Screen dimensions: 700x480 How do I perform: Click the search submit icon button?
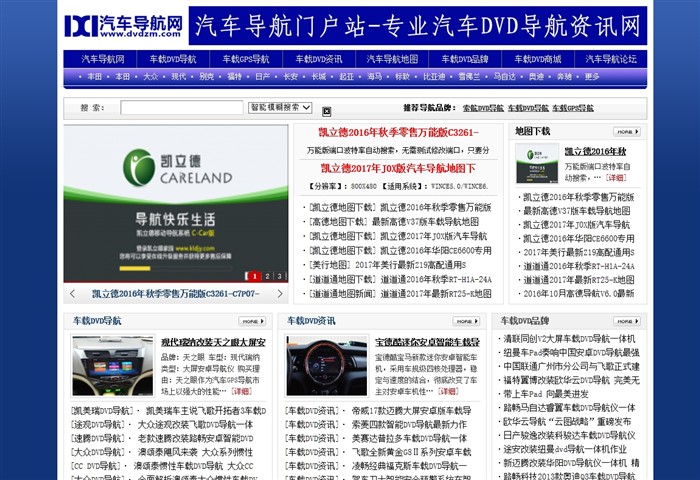coord(326,110)
